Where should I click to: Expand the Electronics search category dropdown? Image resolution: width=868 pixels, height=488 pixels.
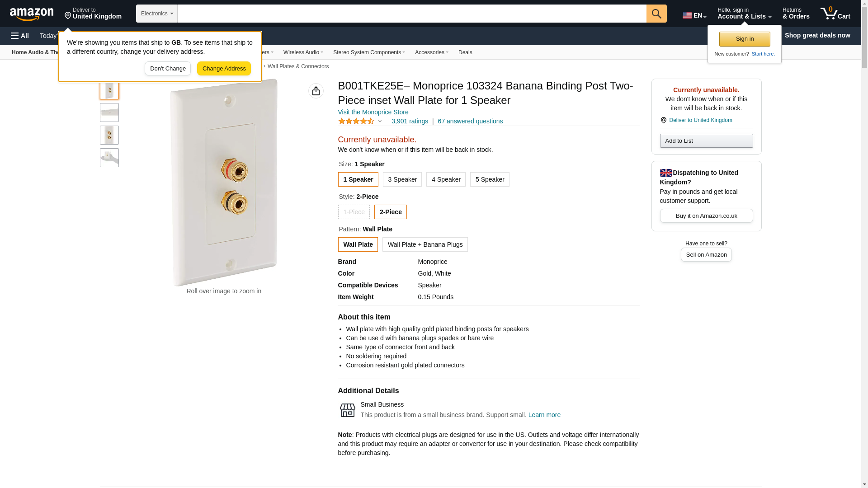point(156,14)
